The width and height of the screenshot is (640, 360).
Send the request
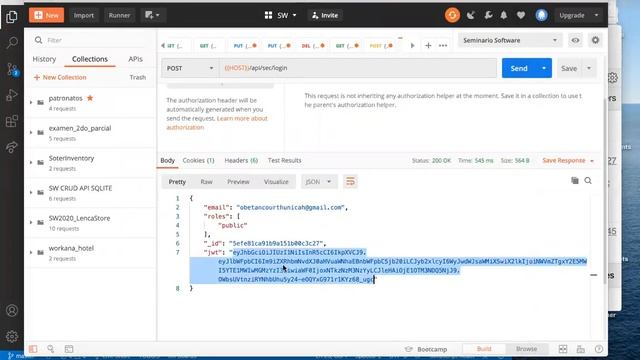pos(519,68)
